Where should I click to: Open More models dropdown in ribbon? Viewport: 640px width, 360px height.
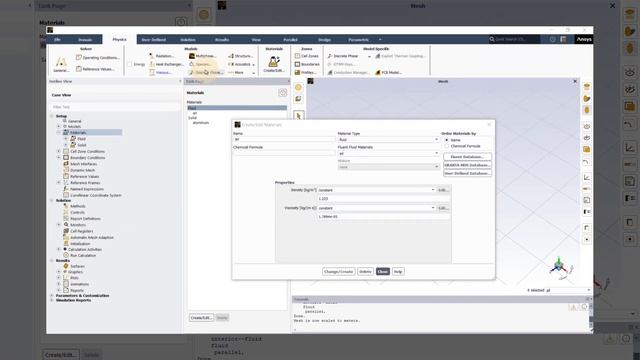[242, 72]
